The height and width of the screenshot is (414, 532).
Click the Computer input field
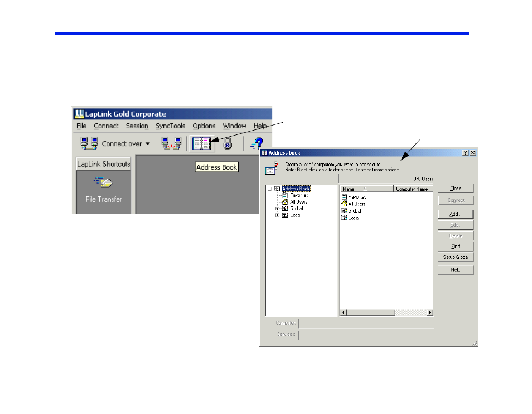(366, 324)
